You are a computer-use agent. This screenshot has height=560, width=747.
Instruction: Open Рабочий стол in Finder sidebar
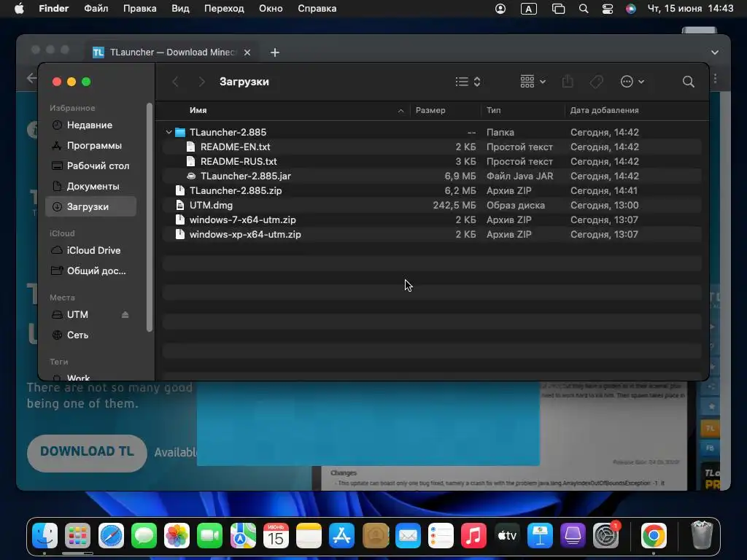[91, 166]
